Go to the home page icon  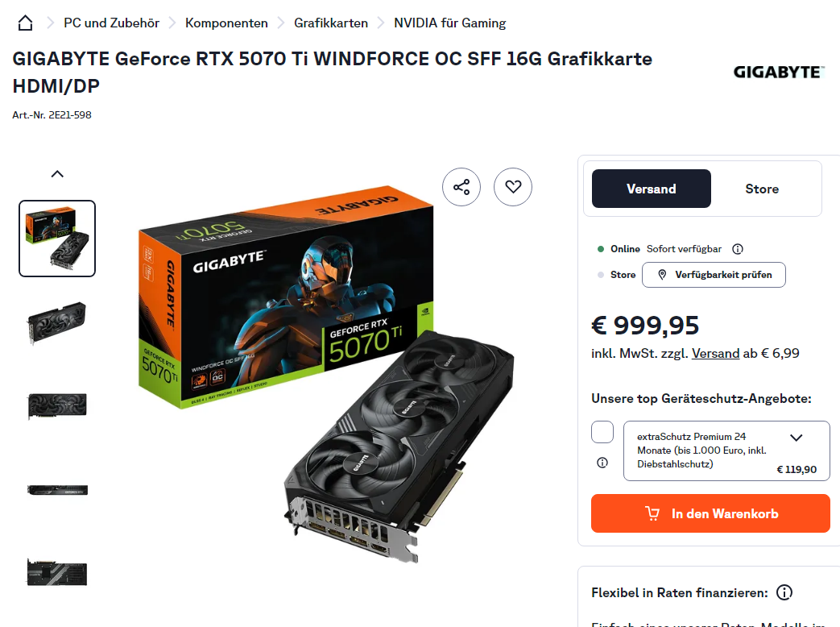pos(25,23)
